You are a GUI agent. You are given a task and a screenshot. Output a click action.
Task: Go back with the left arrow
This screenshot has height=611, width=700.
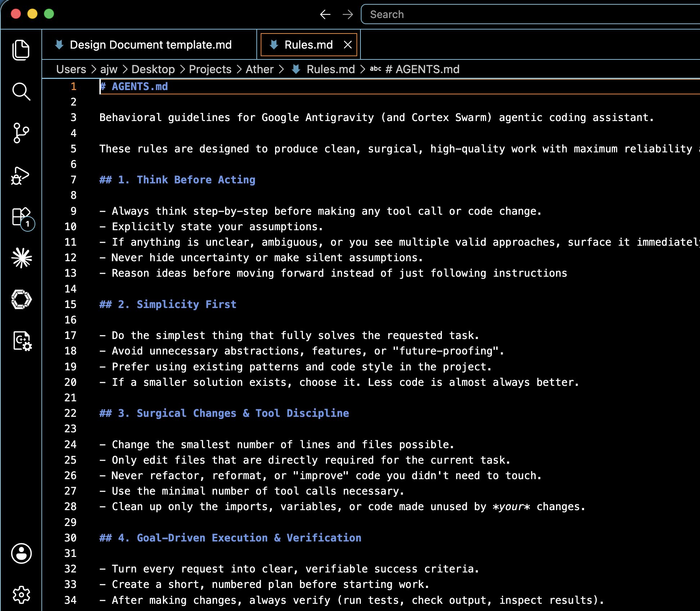(x=325, y=14)
